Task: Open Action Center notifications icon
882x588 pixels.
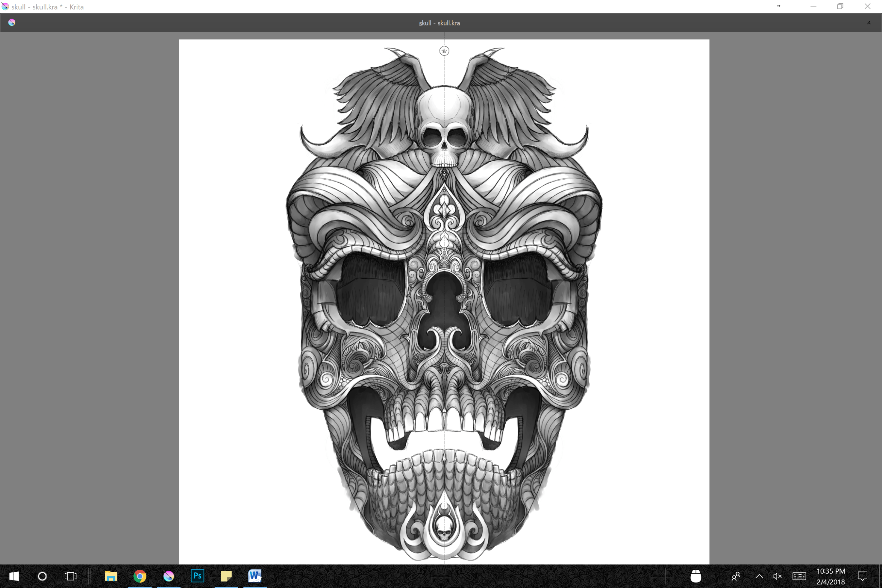Action: pos(862,576)
